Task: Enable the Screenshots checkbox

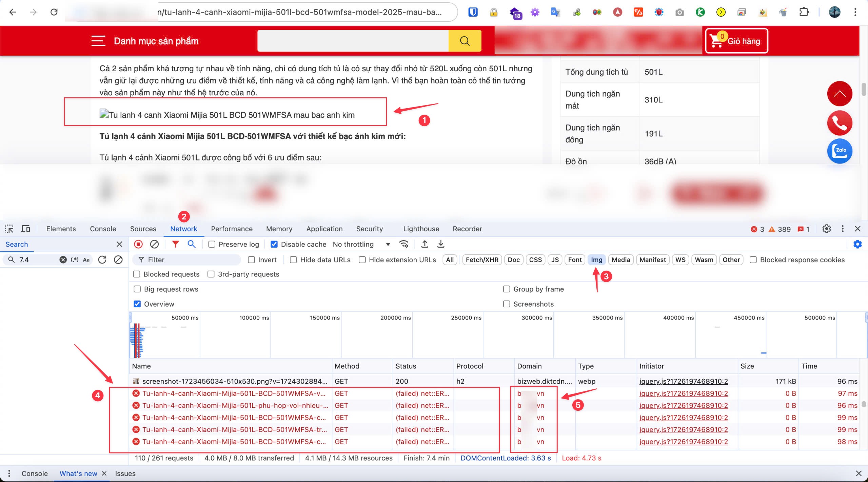Action: 507,304
